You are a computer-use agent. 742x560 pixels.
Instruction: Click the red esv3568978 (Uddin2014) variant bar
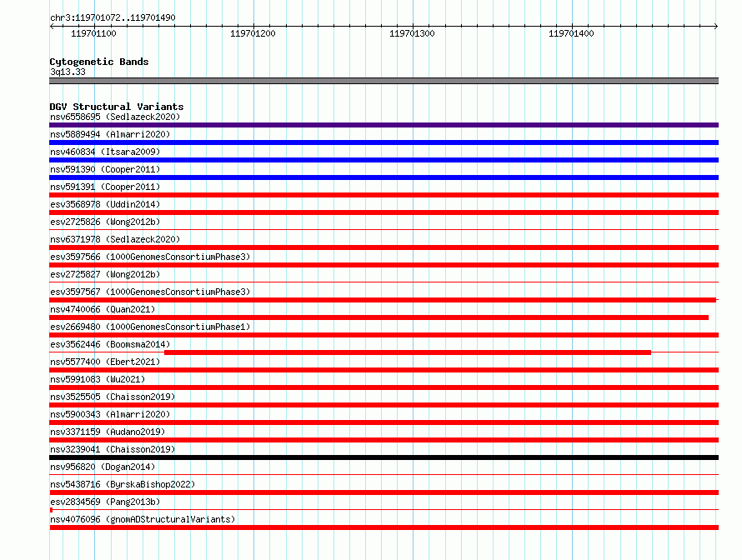coord(384,212)
